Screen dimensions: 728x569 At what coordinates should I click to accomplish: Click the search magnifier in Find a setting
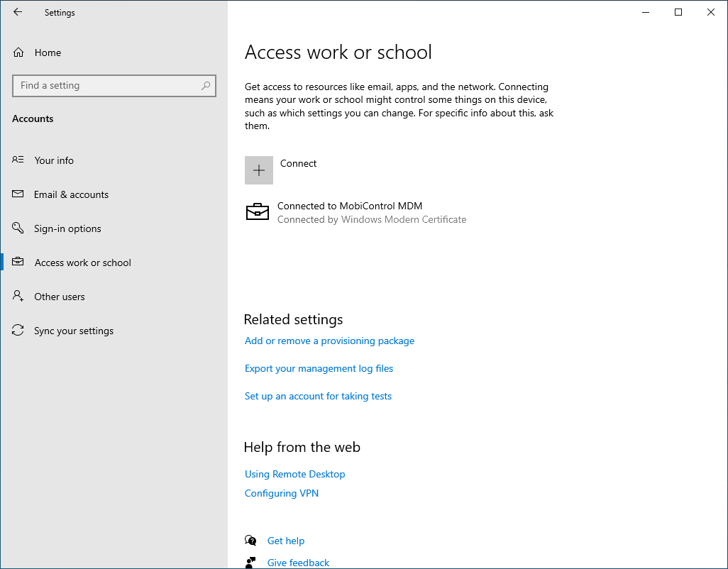(206, 85)
